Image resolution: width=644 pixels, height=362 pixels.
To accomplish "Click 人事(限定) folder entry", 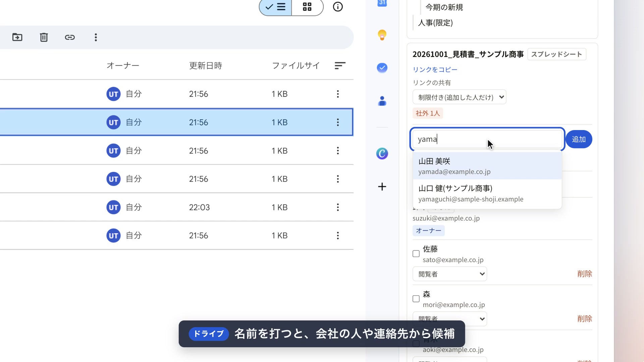I will 435,23.
